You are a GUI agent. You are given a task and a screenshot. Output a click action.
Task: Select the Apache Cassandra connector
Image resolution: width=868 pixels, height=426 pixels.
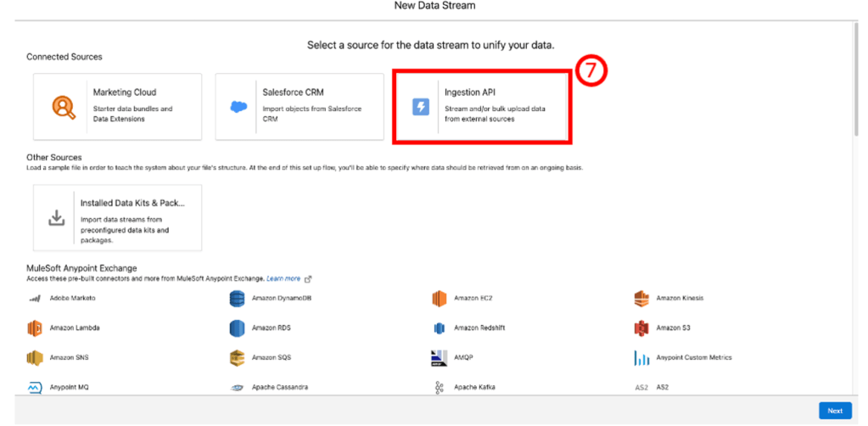pos(279,387)
